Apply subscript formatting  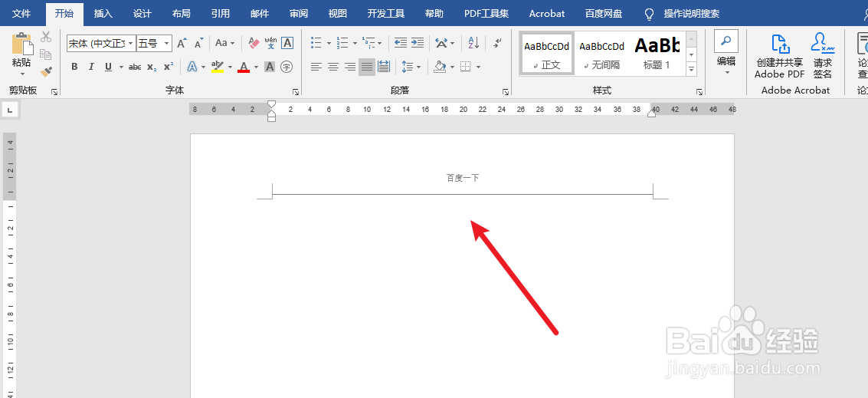click(x=152, y=67)
